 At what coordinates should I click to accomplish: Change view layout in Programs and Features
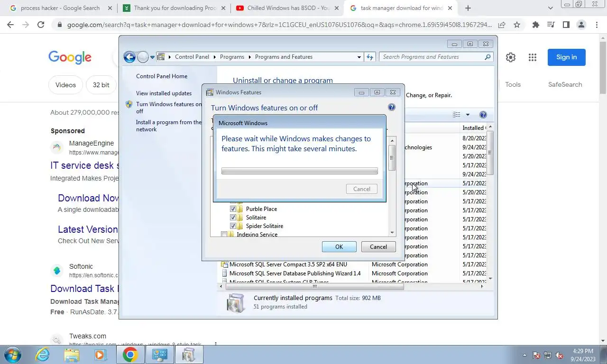(457, 115)
